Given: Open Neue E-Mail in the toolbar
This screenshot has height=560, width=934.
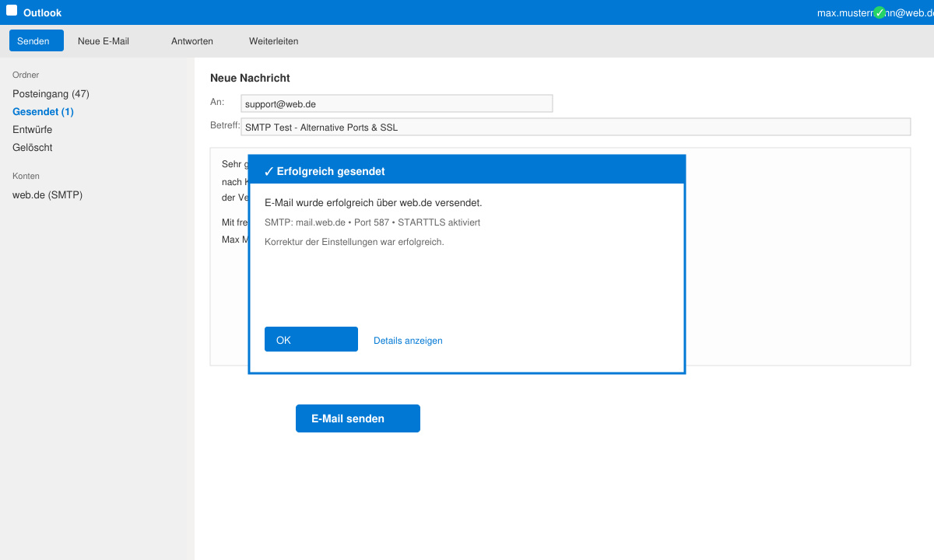Looking at the screenshot, I should point(104,40).
